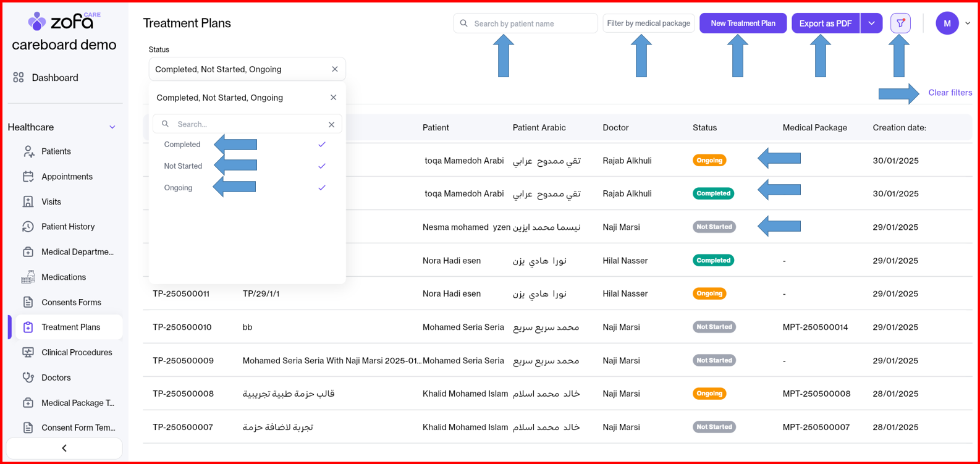Open the Filter by medical package dropdown

[x=648, y=23]
